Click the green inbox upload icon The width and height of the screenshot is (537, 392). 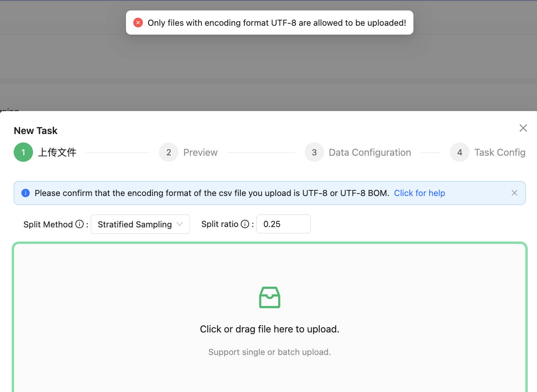pyautogui.click(x=270, y=297)
